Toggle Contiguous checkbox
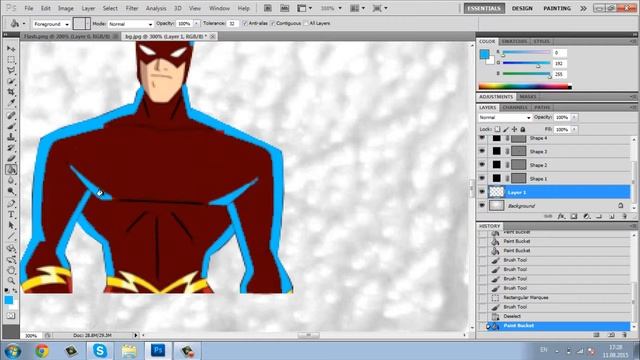This screenshot has height=360, width=640. click(273, 24)
